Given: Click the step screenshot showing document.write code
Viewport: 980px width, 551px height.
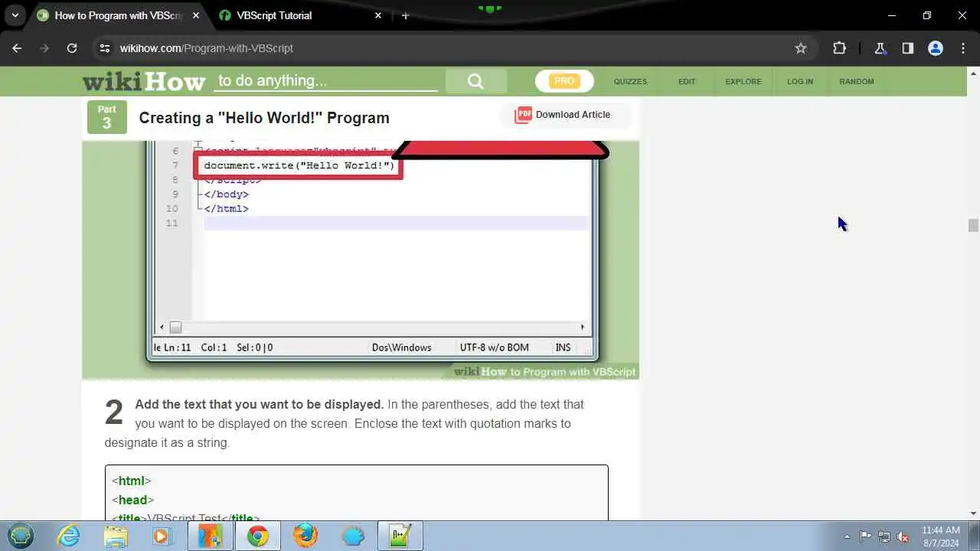Looking at the screenshot, I should [361, 260].
